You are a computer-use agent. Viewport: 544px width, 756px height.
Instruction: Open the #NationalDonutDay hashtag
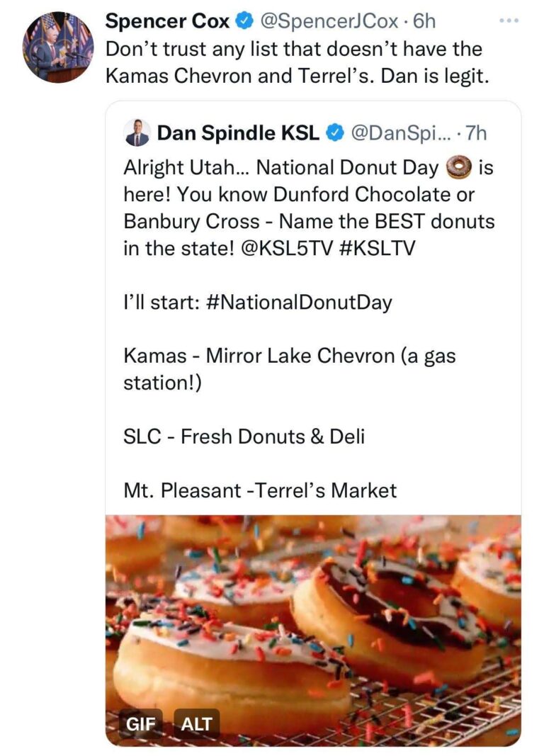[299, 303]
